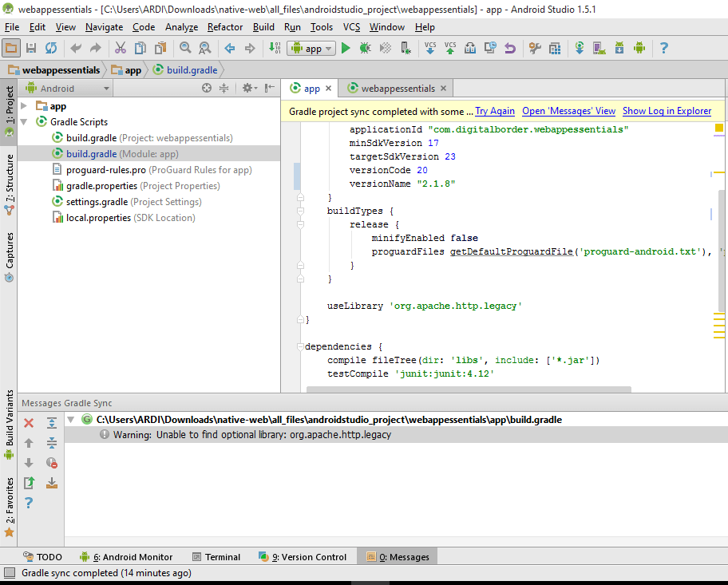
Task: Click the editor vertical scrollbar thumb
Action: [x=722, y=251]
